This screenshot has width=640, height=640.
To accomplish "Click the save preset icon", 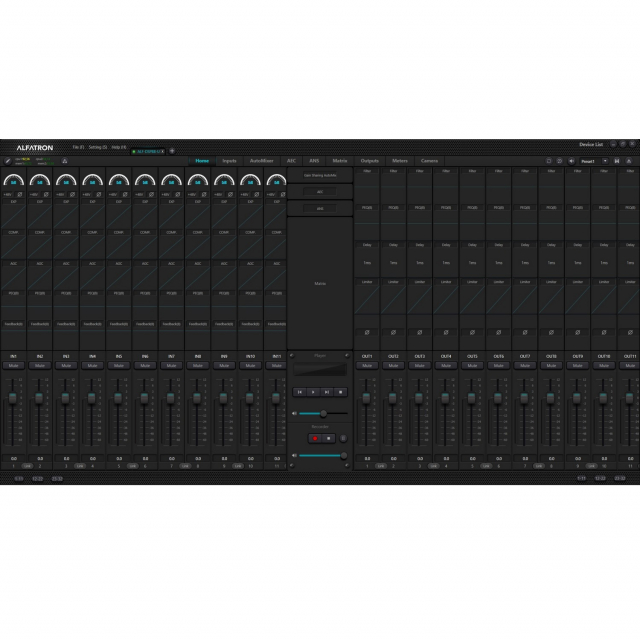I will (x=617, y=161).
